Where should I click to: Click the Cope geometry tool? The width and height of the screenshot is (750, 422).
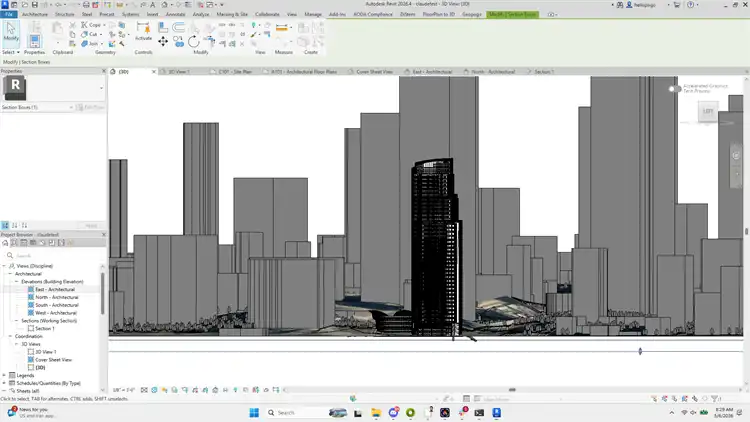pos(91,24)
